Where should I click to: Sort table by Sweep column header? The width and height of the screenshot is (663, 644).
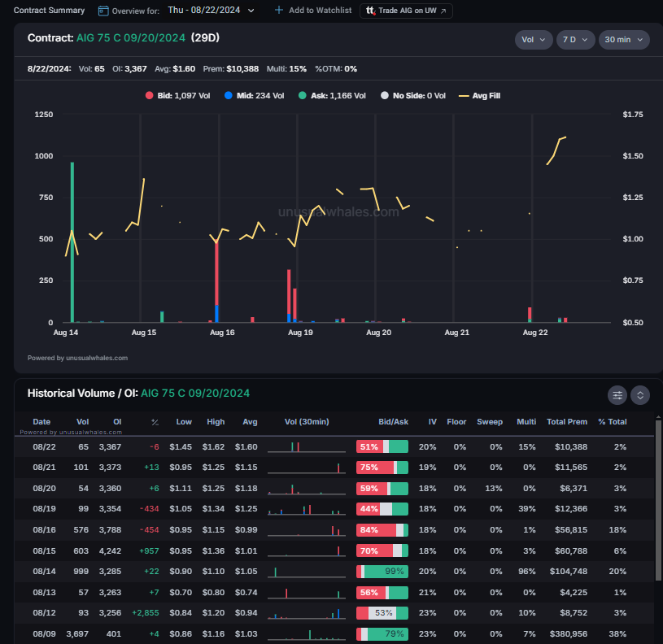tap(490, 422)
